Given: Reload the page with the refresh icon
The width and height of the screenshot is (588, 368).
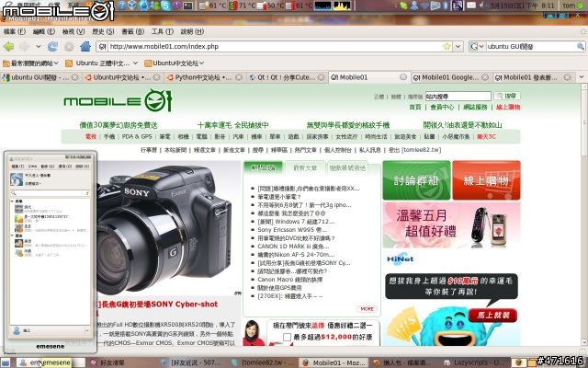Looking at the screenshot, I should click(52, 47).
